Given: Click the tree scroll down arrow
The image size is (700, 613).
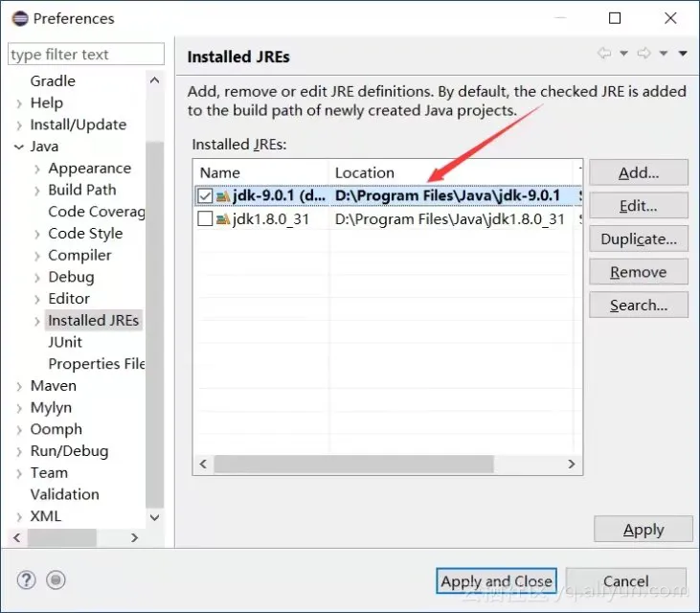Looking at the screenshot, I should (154, 517).
